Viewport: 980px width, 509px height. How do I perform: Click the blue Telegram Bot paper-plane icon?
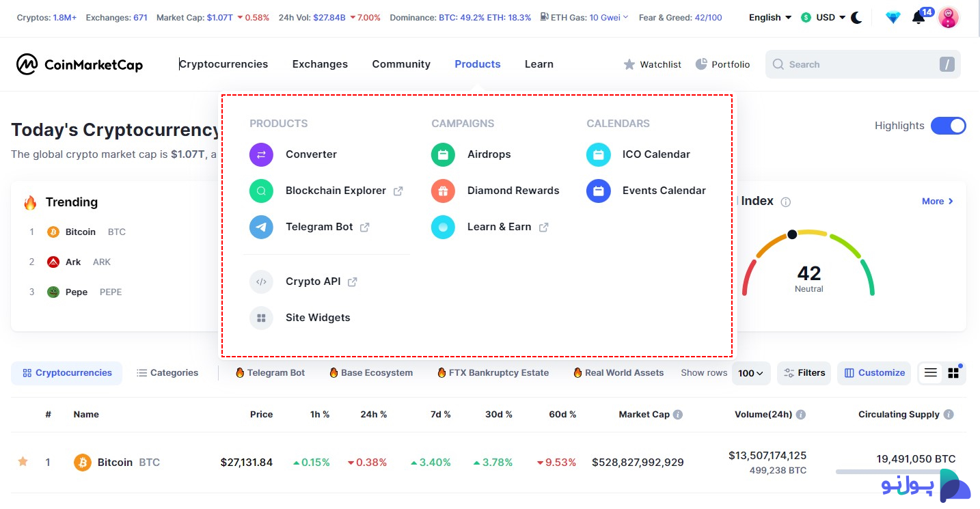coord(261,227)
